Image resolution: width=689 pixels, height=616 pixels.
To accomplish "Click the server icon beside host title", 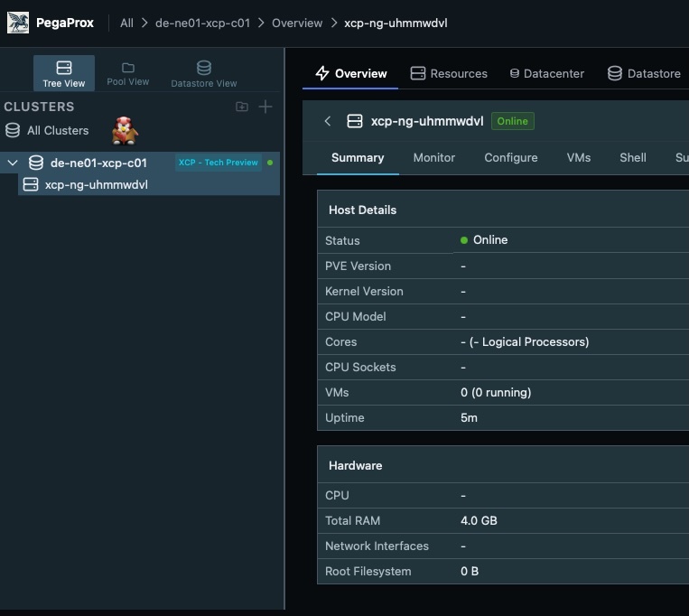I will (355, 121).
